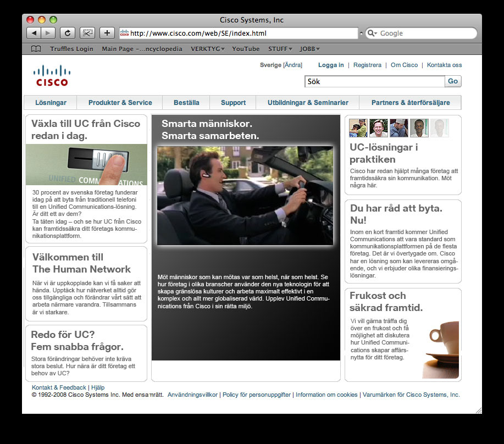Click the coffee cup image

[x=441, y=349]
